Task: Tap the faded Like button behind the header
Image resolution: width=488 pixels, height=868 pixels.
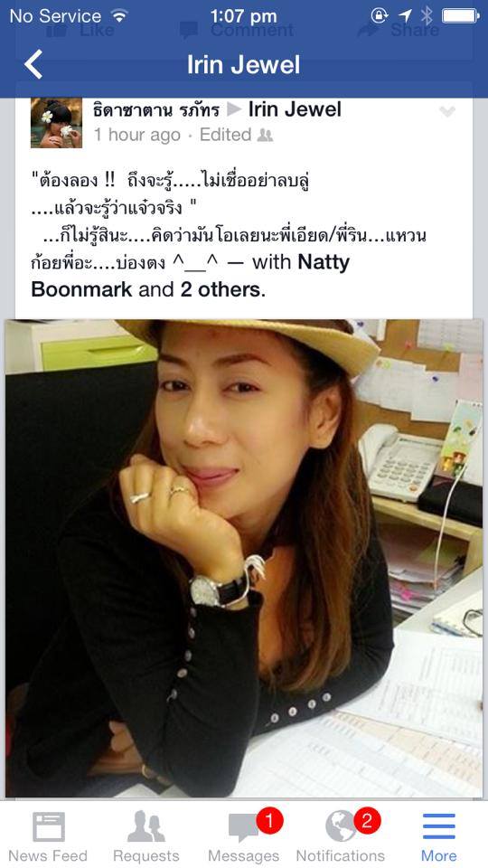Action: [84, 30]
